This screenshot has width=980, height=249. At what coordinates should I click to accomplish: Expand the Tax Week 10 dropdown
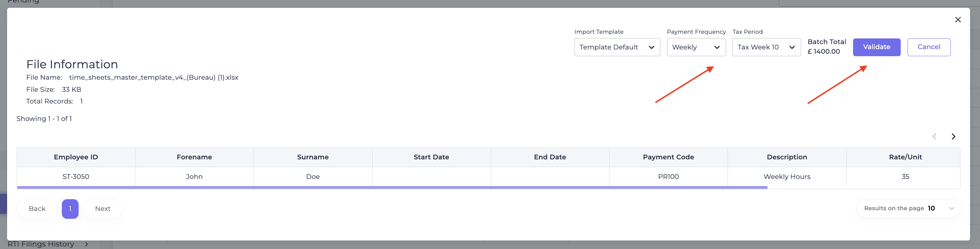click(766, 47)
